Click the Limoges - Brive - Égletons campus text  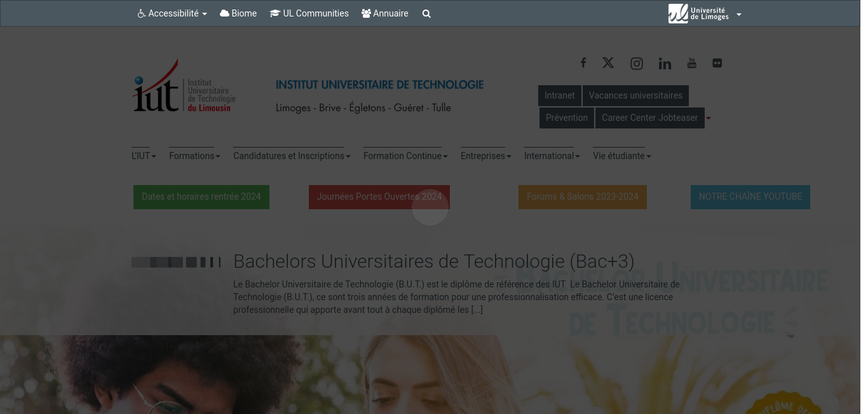click(363, 108)
